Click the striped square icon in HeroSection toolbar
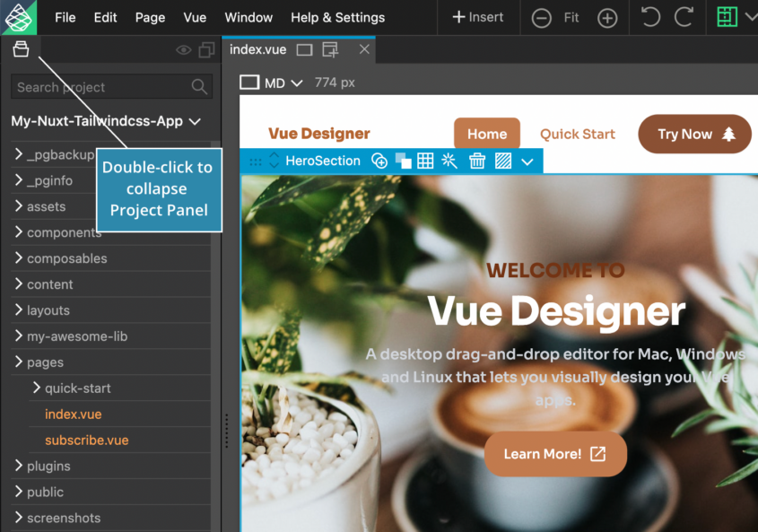Image resolution: width=758 pixels, height=532 pixels. (x=503, y=161)
